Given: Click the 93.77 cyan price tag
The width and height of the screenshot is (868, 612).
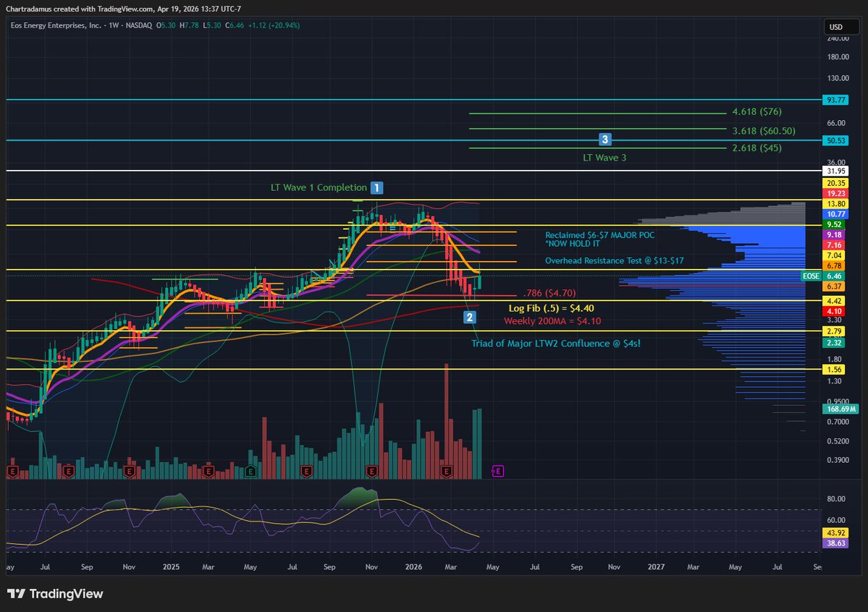Looking at the screenshot, I should (836, 100).
